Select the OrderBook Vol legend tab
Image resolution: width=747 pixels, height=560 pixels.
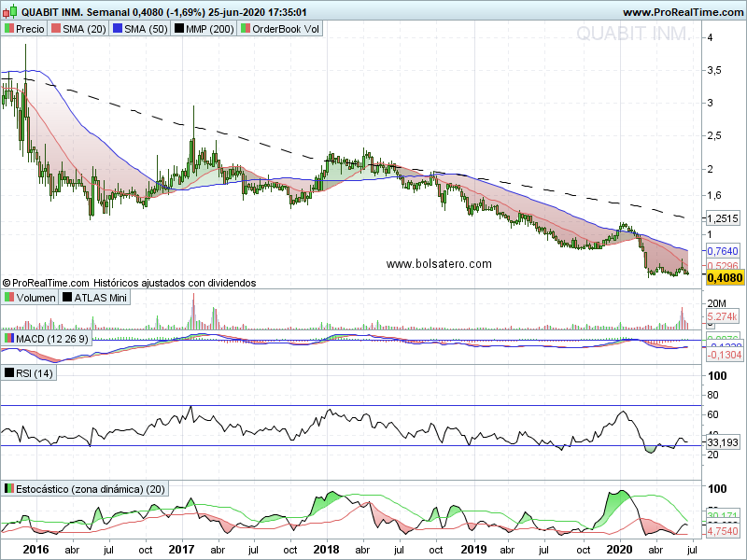280,29
